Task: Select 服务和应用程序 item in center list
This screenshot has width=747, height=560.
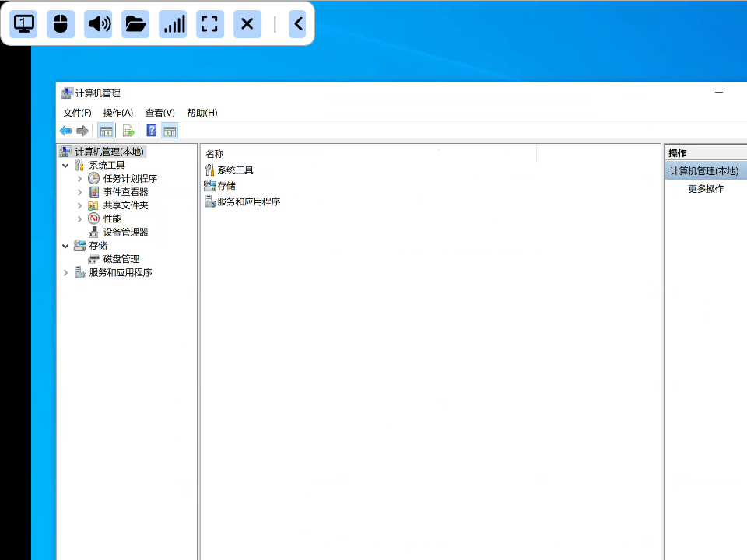Action: (x=249, y=202)
